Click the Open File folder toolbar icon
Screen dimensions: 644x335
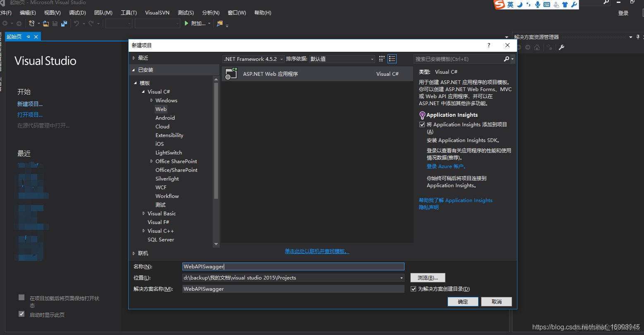click(46, 24)
